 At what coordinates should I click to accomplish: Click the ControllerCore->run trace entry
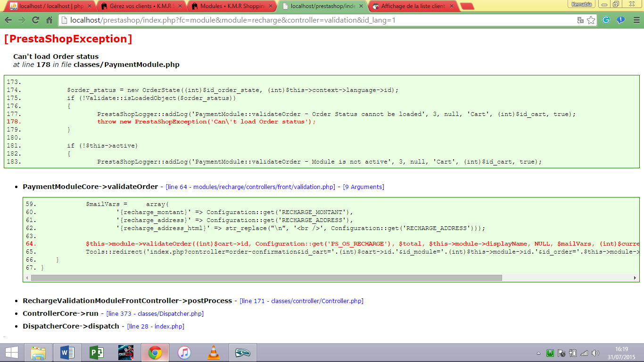tap(60, 313)
